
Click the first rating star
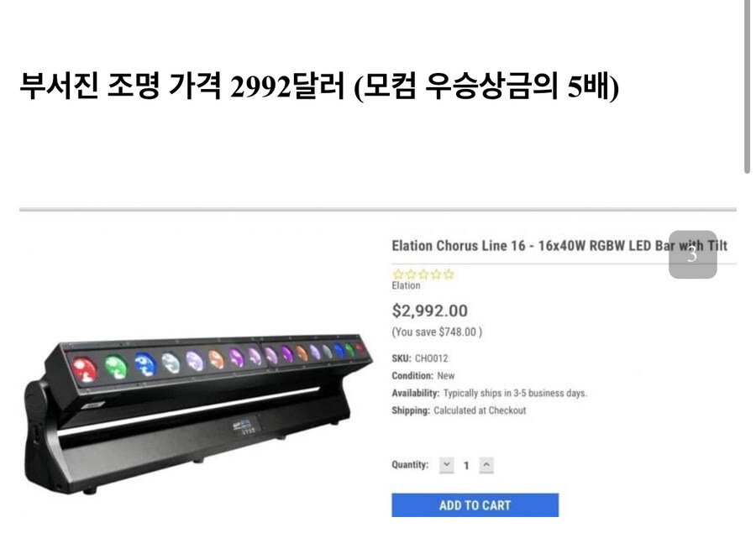[x=398, y=274]
